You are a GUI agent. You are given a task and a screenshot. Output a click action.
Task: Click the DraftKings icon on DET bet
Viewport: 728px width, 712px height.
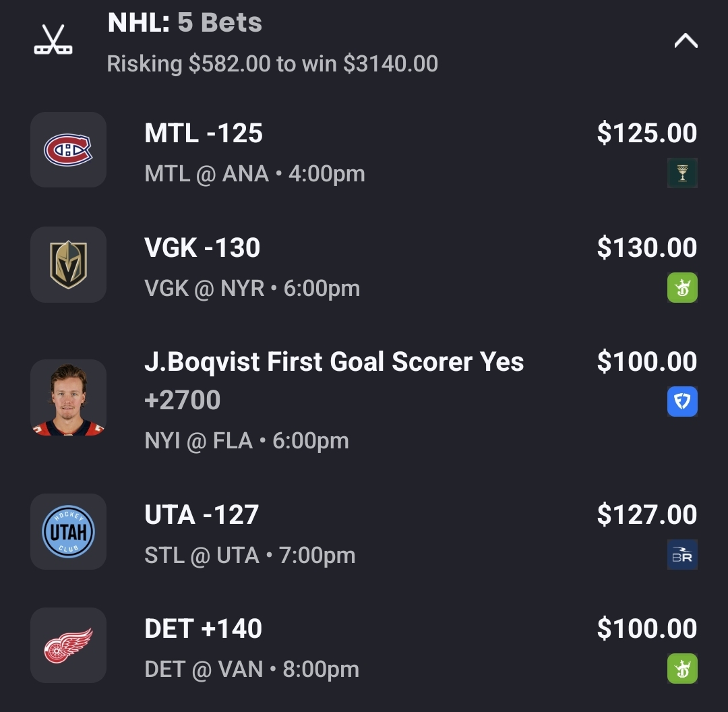682,669
